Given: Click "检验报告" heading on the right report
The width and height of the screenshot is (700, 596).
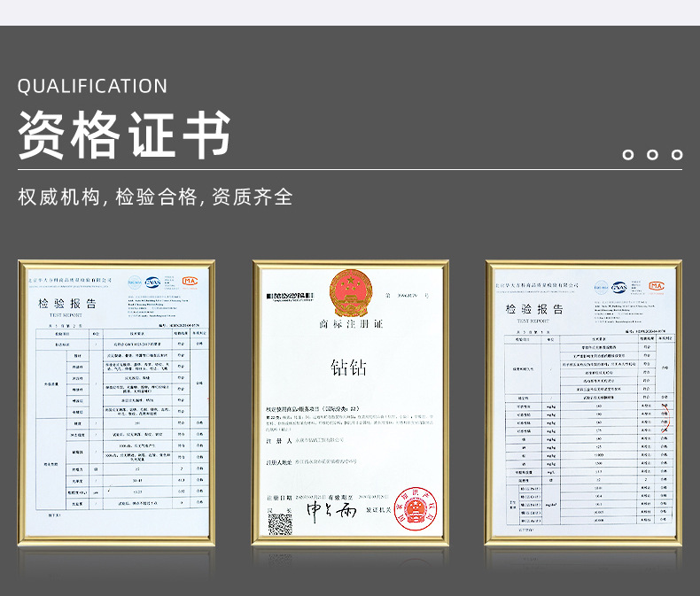Looking at the screenshot, I should pyautogui.click(x=534, y=309).
